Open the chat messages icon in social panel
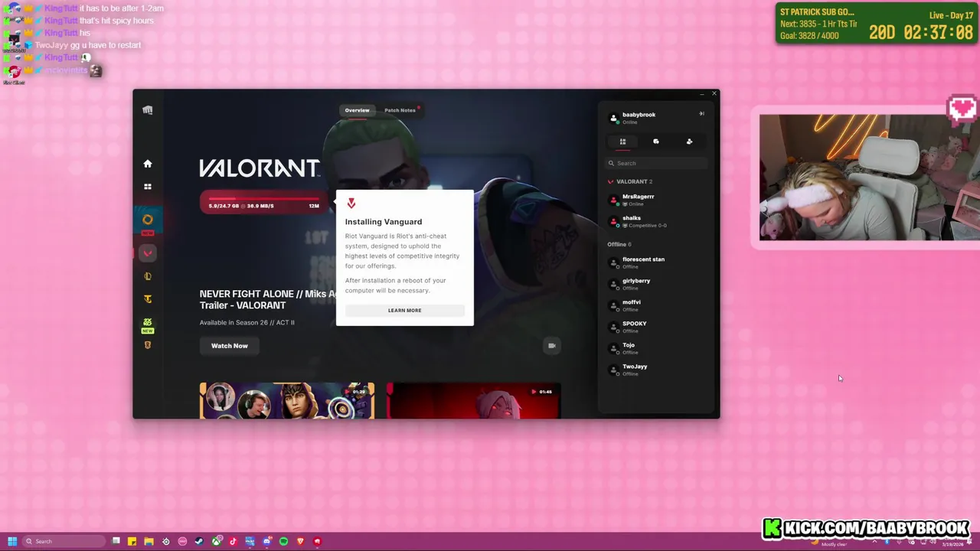This screenshot has height=551, width=980. (656, 142)
